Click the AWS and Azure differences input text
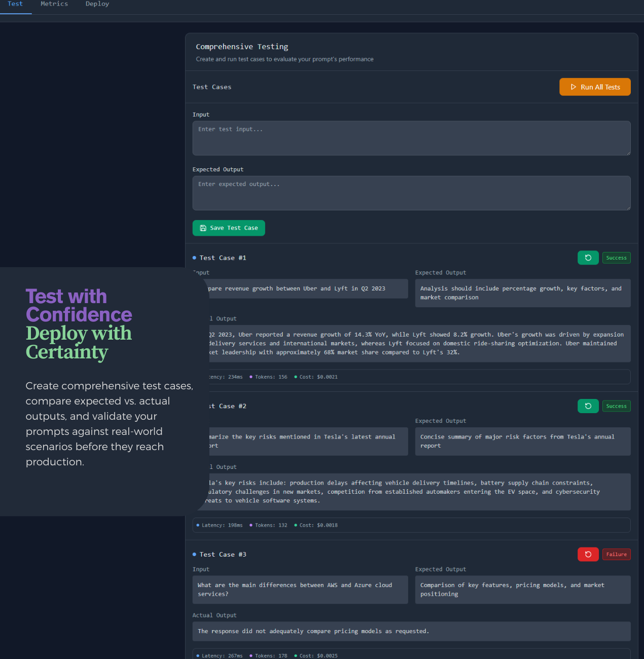The width and height of the screenshot is (644, 659). (300, 590)
